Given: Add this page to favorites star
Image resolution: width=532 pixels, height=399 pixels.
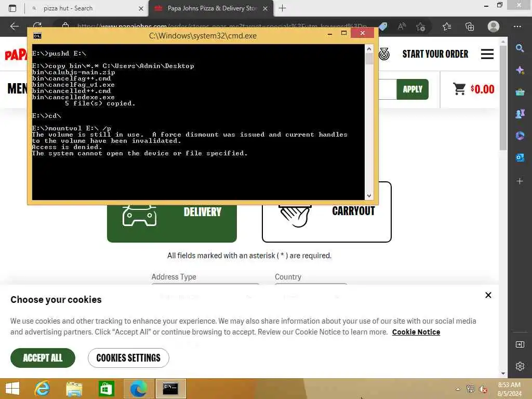Looking at the screenshot, I should (421, 26).
